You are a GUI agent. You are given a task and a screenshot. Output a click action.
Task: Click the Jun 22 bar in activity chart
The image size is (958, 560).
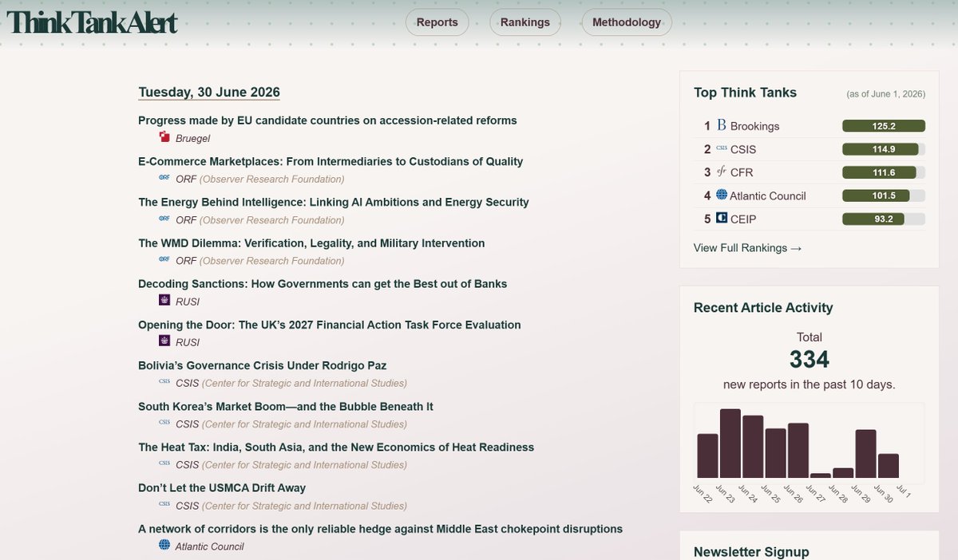707,455
